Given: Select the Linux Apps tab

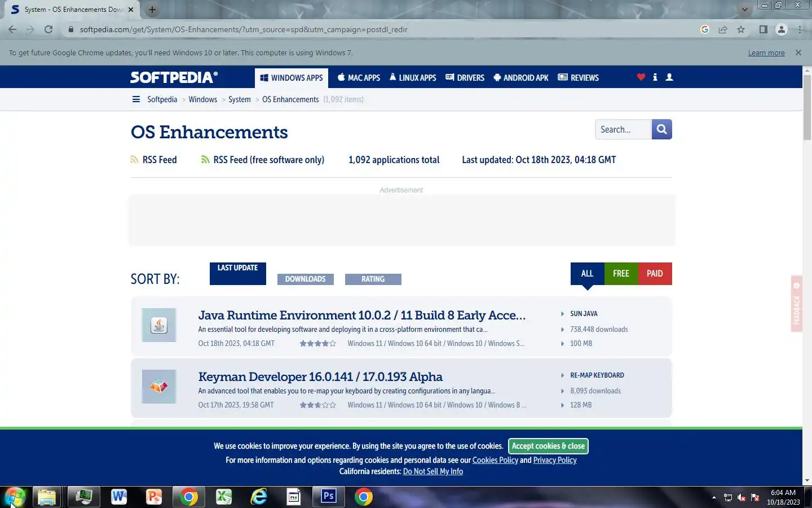Looking at the screenshot, I should pos(413,78).
